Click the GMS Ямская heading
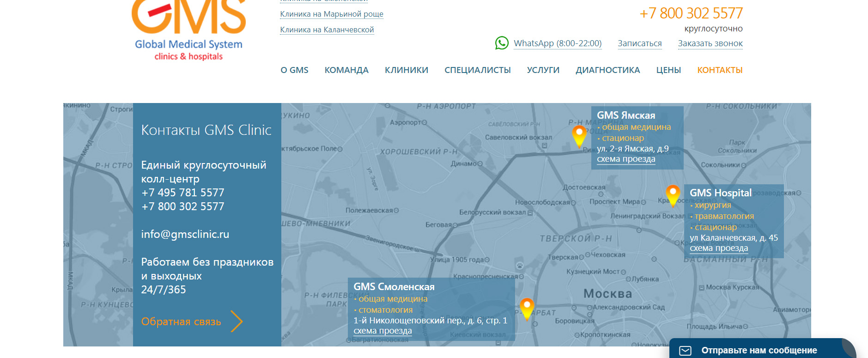Viewport: 868px width, 358px height. [626, 115]
